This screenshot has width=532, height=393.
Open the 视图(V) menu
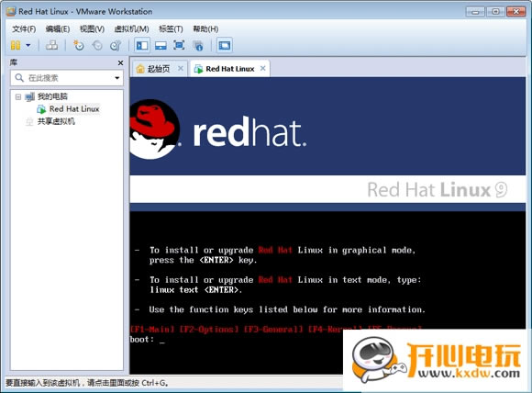pyautogui.click(x=92, y=28)
